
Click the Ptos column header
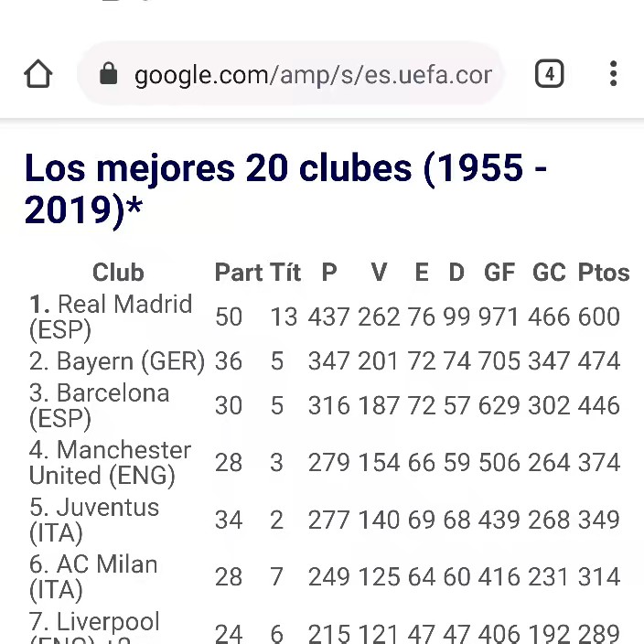[604, 273]
